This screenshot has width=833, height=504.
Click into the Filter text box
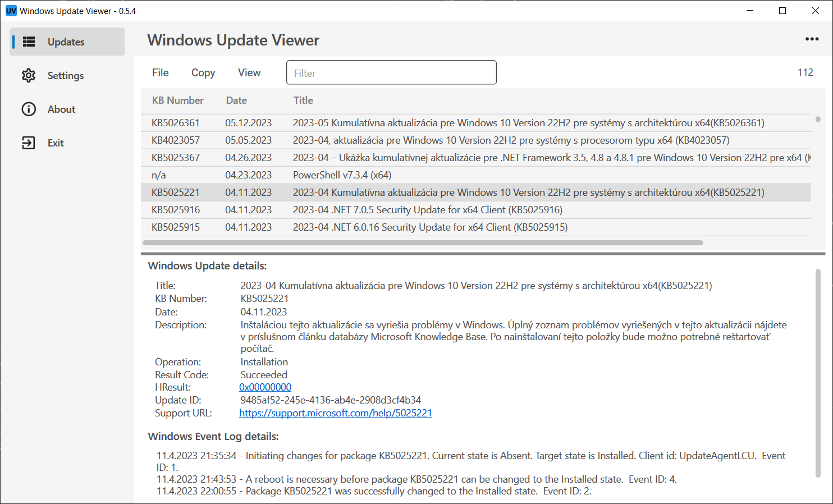[391, 73]
